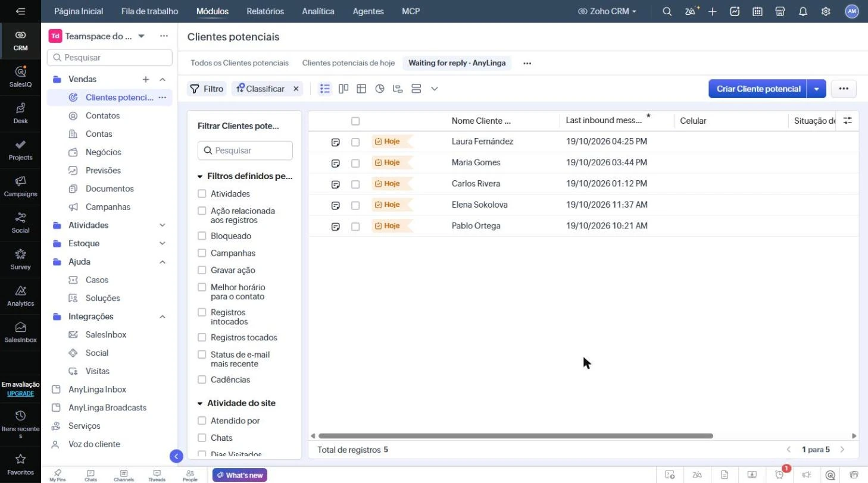Viewport: 868px width, 483px height.
Task: Remove the Classificar sort with its X
Action: coord(296,89)
